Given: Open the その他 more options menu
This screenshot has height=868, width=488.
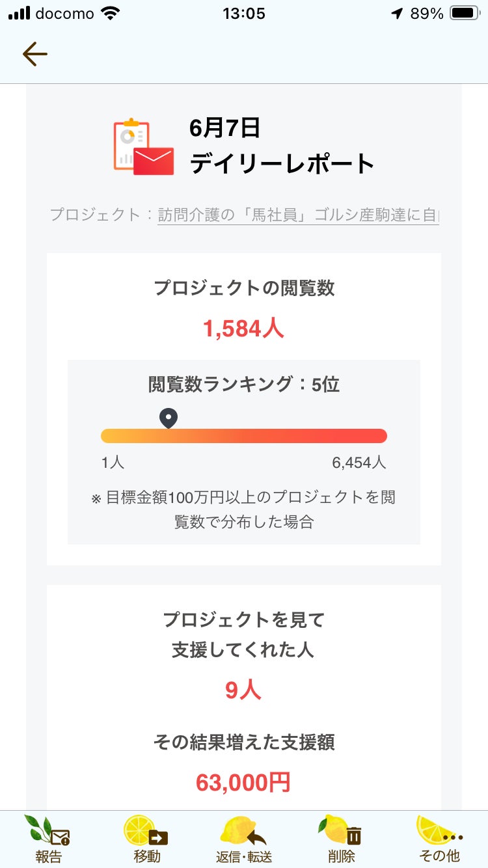Looking at the screenshot, I should (x=440, y=838).
